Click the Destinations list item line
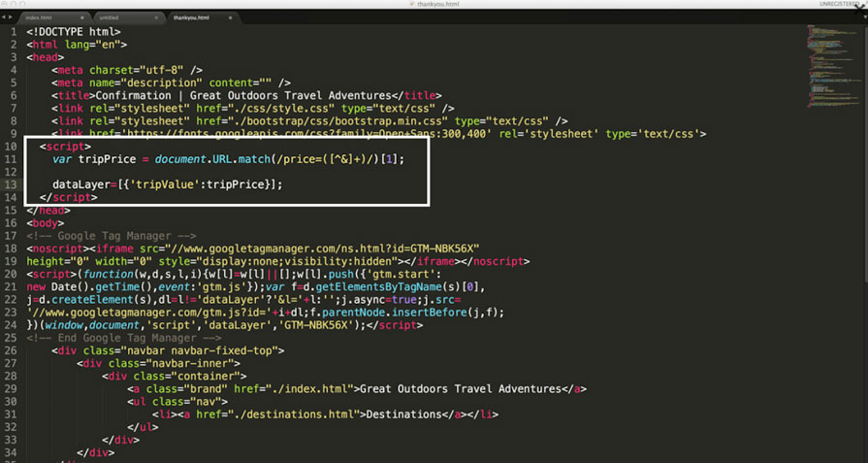868x463 pixels. click(326, 413)
